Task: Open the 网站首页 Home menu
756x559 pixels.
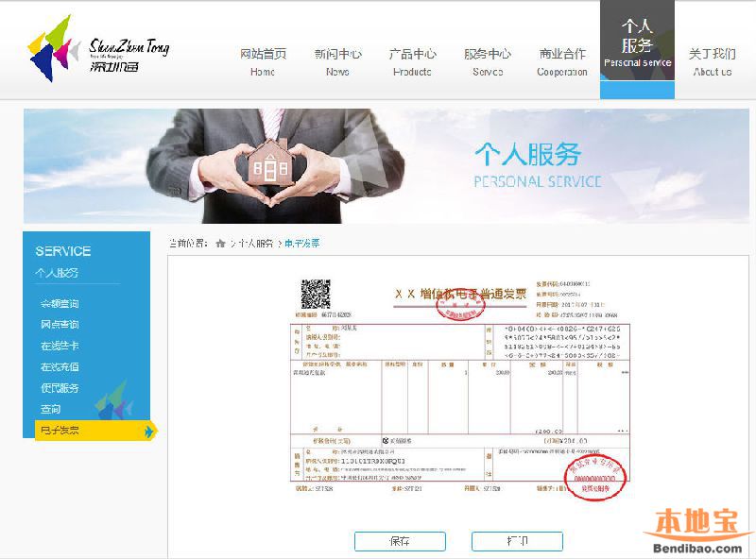Action: coord(262,61)
